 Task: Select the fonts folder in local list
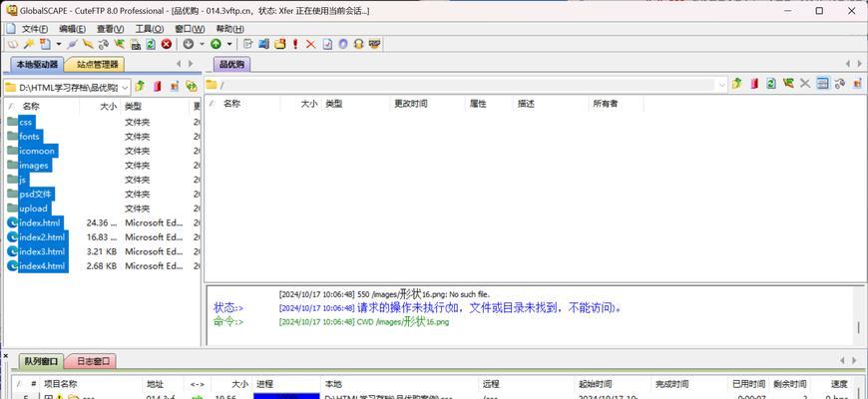click(x=29, y=137)
